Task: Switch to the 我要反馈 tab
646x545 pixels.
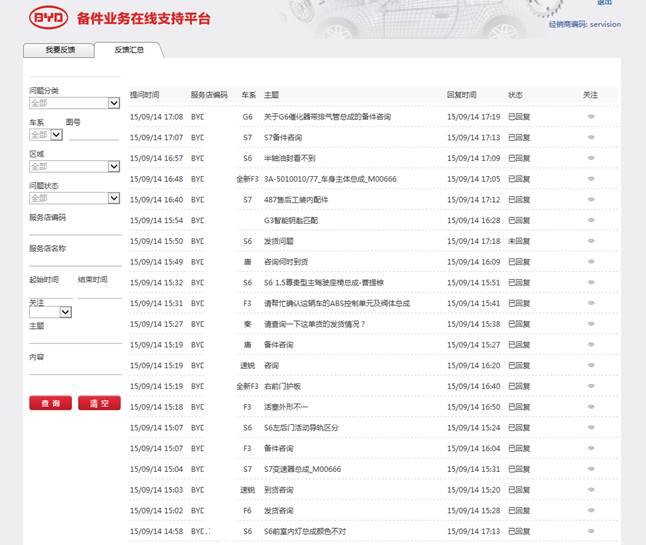Action: [56, 50]
